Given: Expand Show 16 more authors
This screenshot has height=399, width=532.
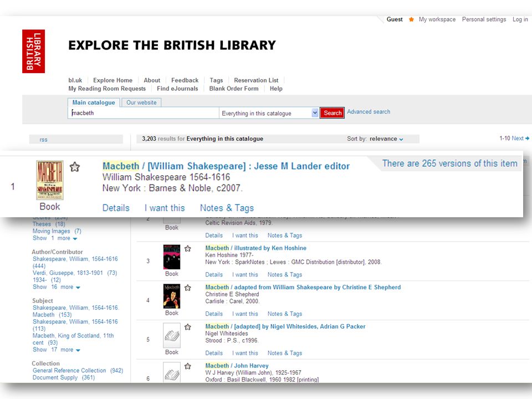Looking at the screenshot, I should 57,287.
